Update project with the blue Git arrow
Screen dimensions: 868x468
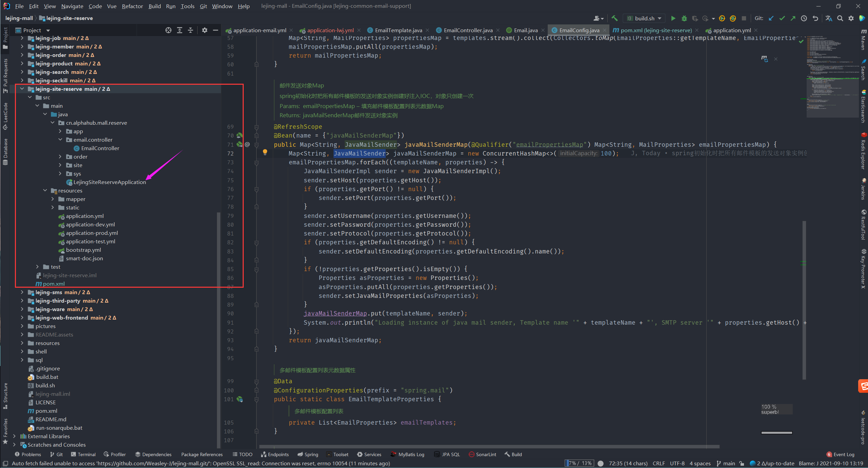click(x=771, y=18)
